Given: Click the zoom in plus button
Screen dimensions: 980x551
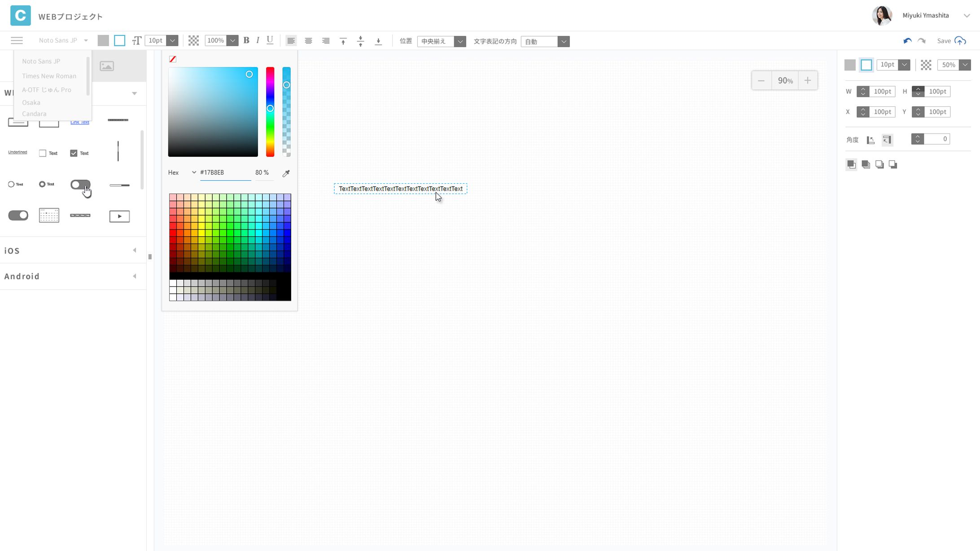Looking at the screenshot, I should [807, 81].
